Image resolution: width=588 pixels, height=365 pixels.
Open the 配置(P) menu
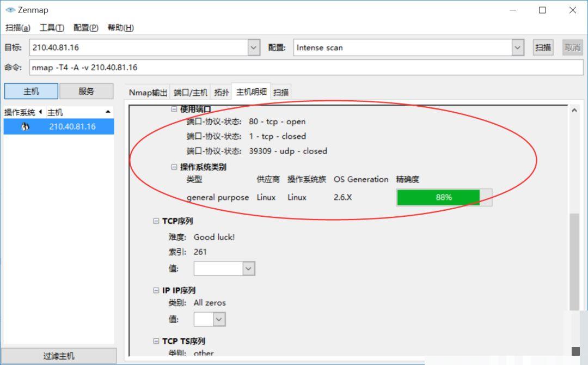(86, 28)
